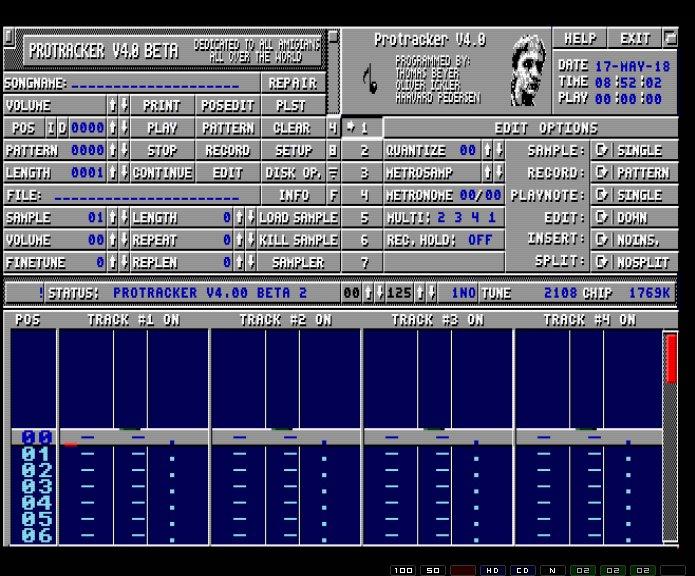This screenshot has height=576, width=695.
Task: Toggle SPLIT: NOSPLIT cycle icon
Action: 601,262
